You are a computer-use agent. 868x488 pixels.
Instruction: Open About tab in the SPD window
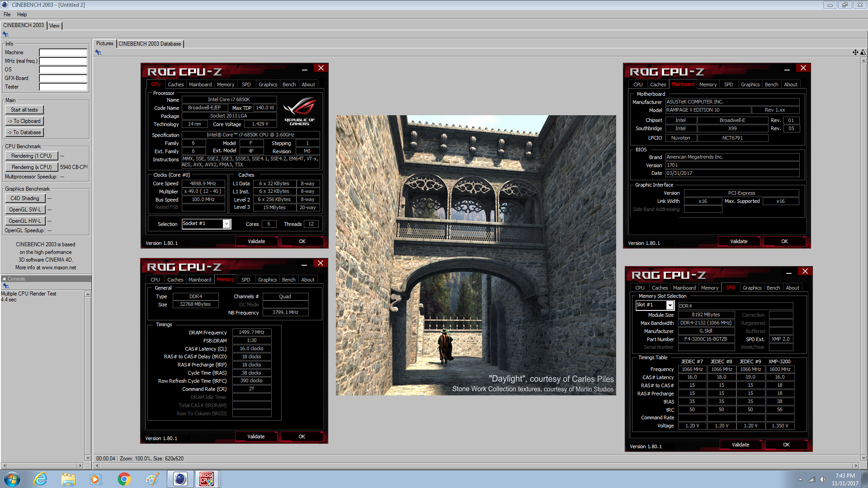[792, 288]
